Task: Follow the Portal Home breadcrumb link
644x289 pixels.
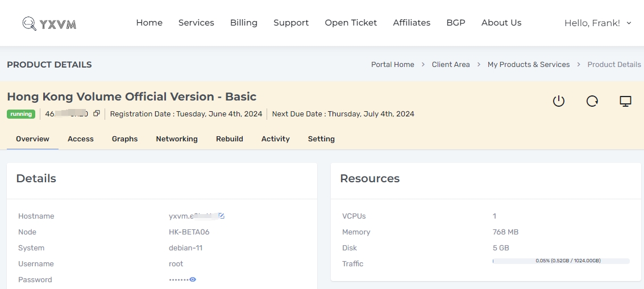Action: (393, 65)
